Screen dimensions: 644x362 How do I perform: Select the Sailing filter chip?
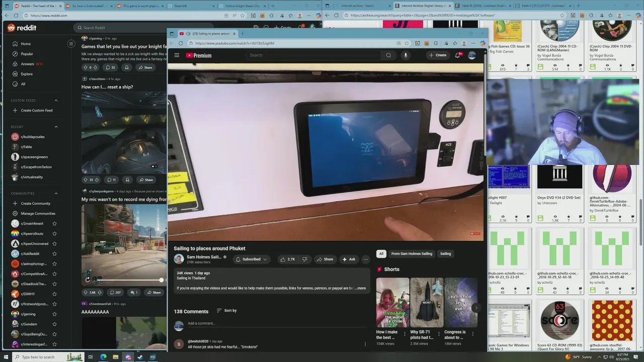[x=446, y=254]
